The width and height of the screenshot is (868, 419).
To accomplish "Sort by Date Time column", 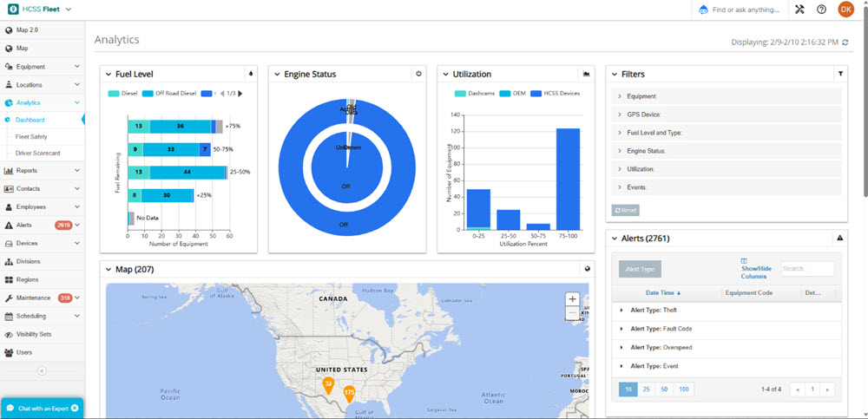I will [x=663, y=293].
